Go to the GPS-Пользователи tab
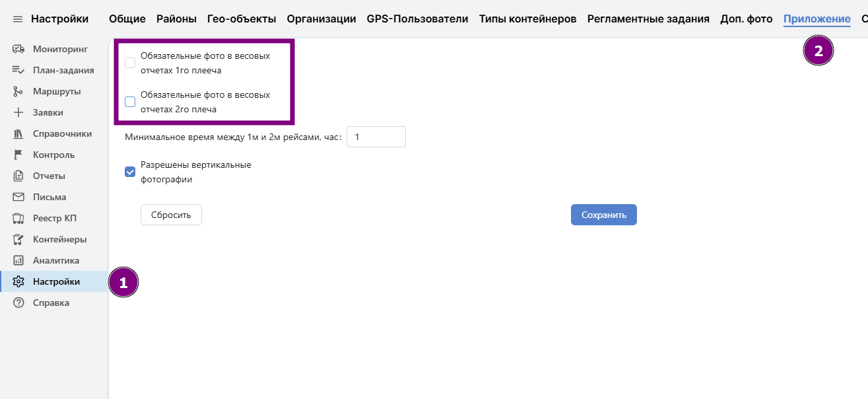 [417, 19]
